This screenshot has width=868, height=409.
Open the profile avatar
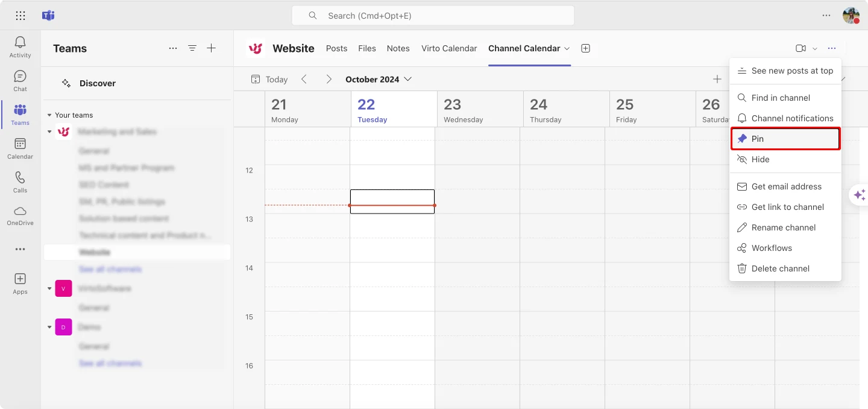pos(851,16)
